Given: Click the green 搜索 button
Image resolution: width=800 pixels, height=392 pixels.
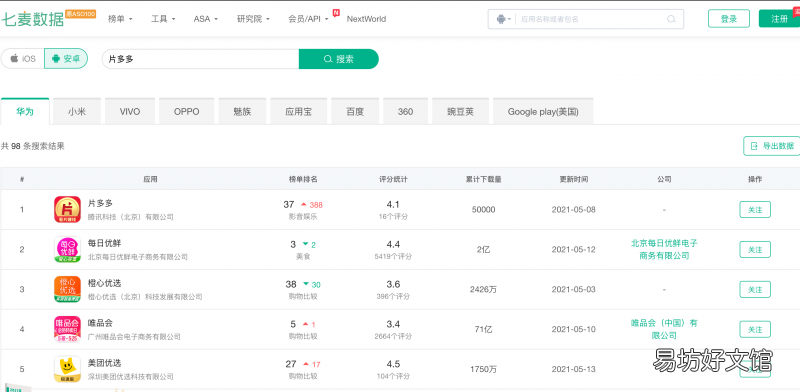Looking at the screenshot, I should pos(339,59).
